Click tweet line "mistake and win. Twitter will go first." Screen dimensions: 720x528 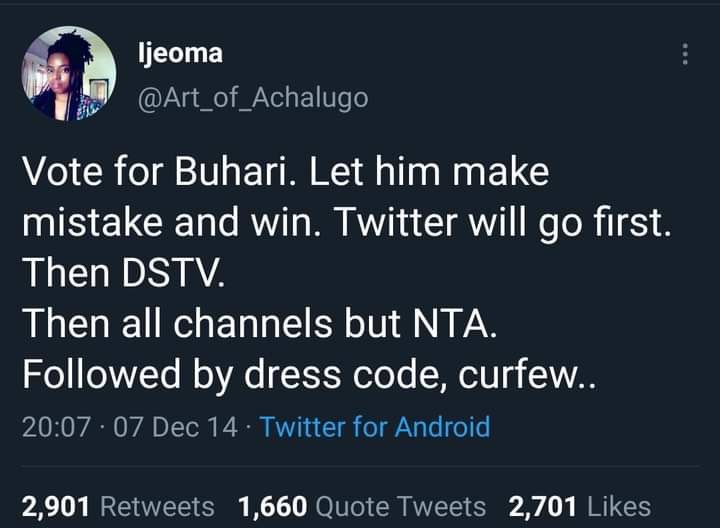click(x=347, y=224)
